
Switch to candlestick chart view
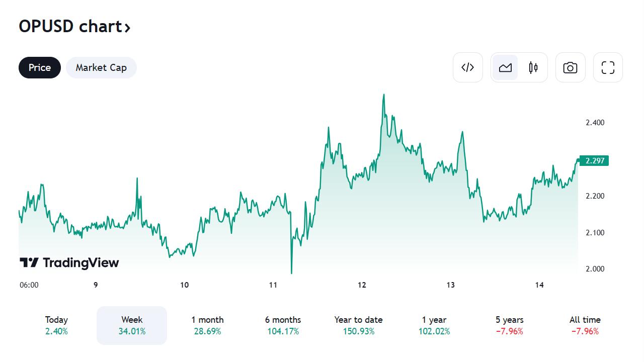coord(533,67)
